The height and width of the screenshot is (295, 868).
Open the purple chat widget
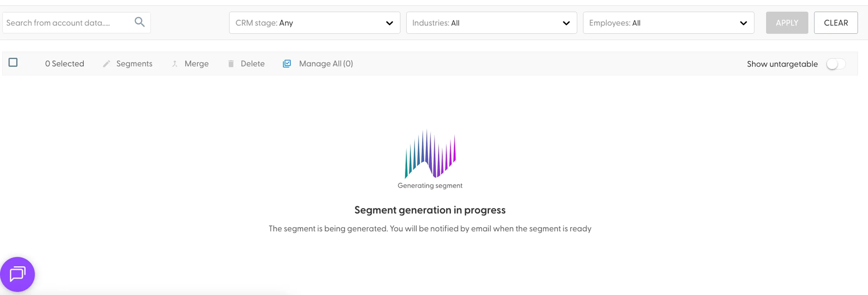tap(17, 274)
